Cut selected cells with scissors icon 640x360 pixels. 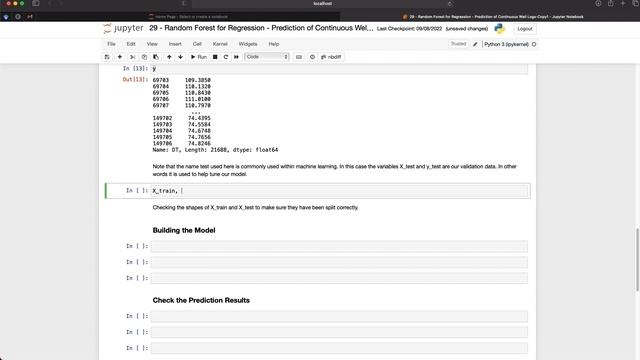tap(132, 57)
